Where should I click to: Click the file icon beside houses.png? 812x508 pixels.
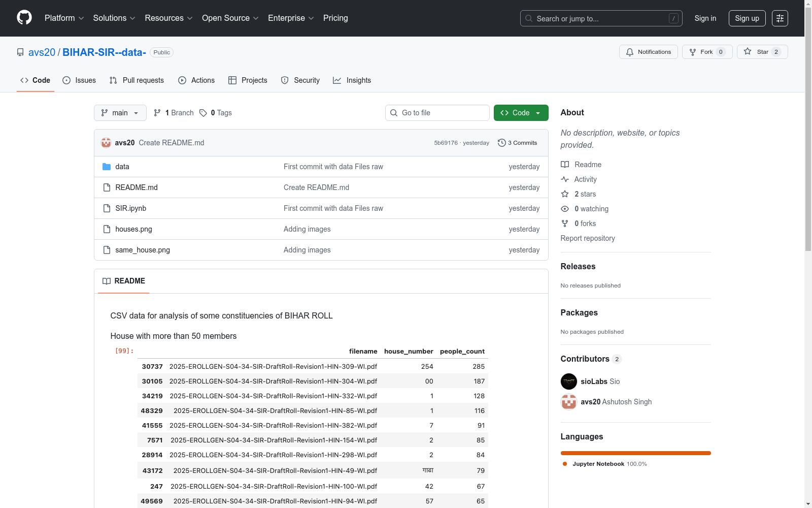coord(107,229)
